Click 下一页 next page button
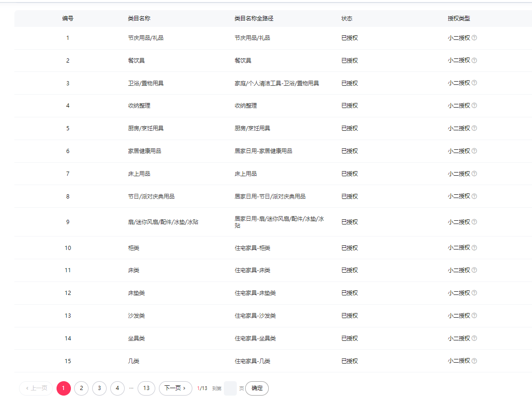The image size is (532, 403). point(175,388)
